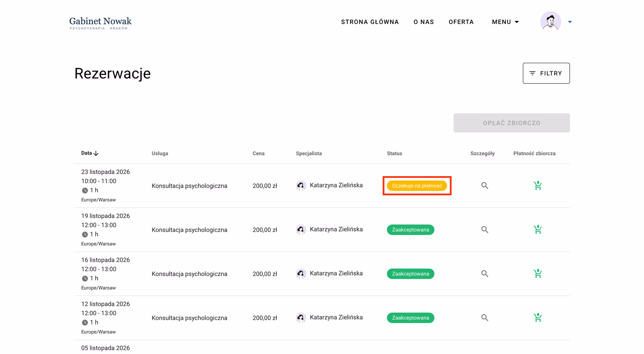Image resolution: width=644 pixels, height=354 pixels.
Task: Open the FILTRY filters button
Action: [546, 73]
